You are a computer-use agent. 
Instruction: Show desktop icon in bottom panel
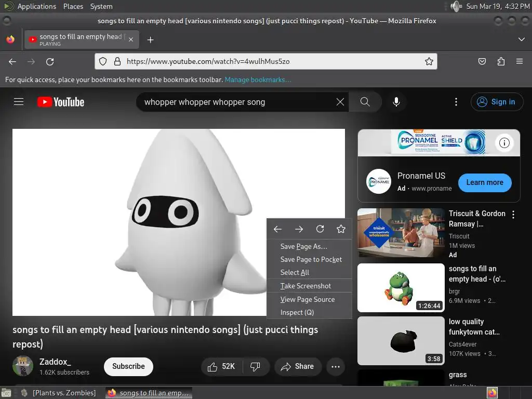coord(6,393)
